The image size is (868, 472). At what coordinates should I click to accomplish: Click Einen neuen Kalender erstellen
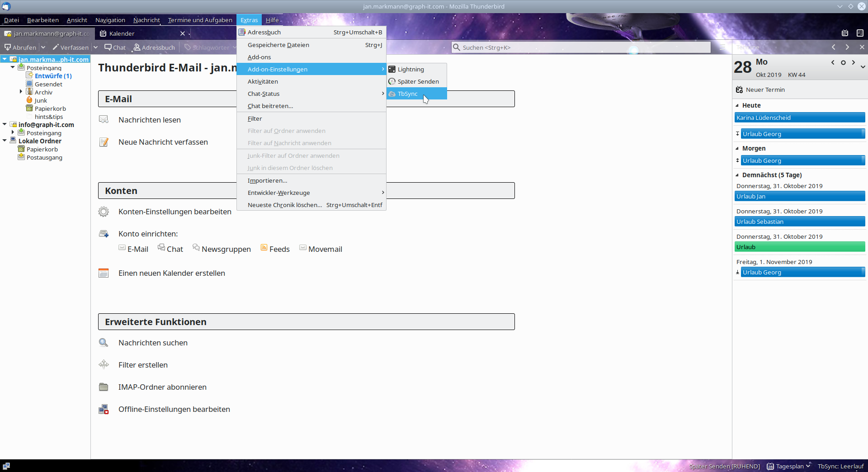(x=171, y=273)
